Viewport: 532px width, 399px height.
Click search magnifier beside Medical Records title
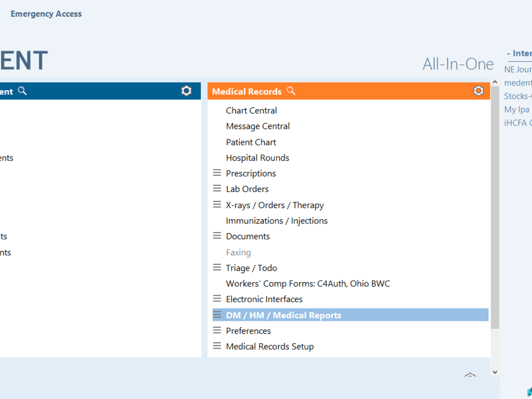pyautogui.click(x=291, y=91)
